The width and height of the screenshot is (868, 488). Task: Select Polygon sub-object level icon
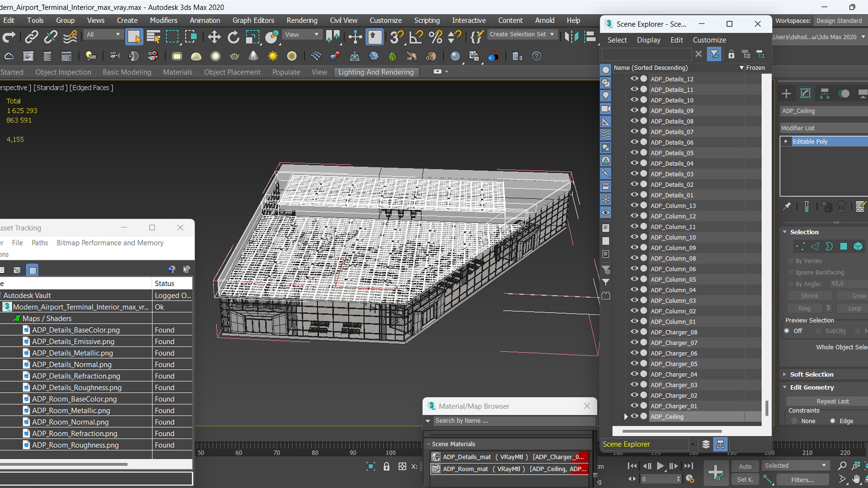coord(844,246)
